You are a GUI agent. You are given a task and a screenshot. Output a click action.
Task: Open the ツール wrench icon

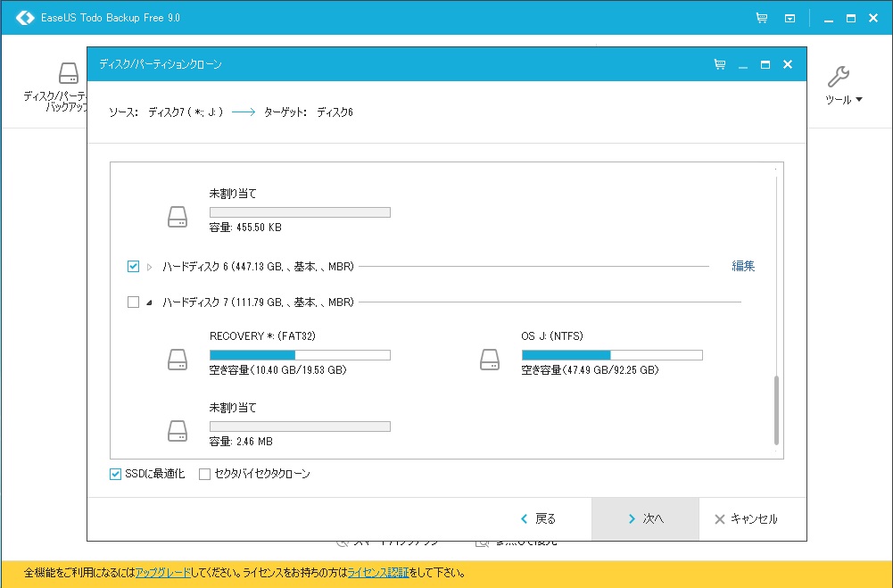(839, 77)
